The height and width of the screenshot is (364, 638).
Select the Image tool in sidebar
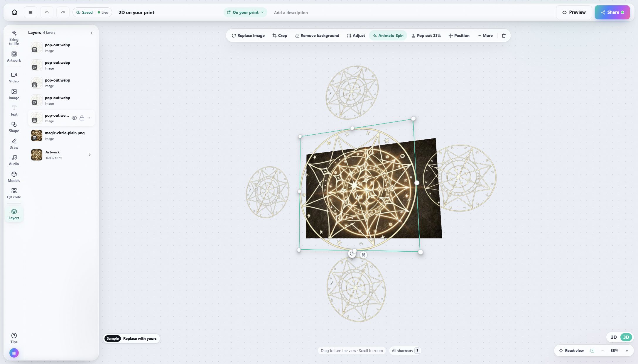14,94
